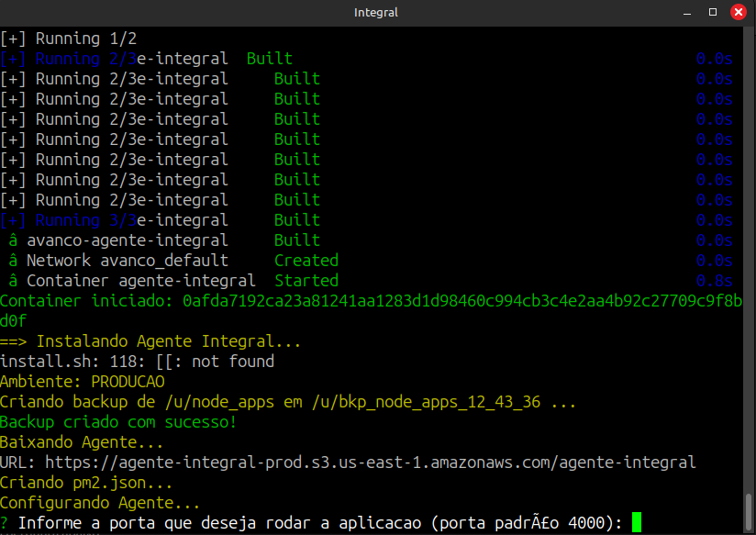Open the agente-integral-prod amazonaws URL
The height and width of the screenshot is (535, 756).
click(x=370, y=463)
